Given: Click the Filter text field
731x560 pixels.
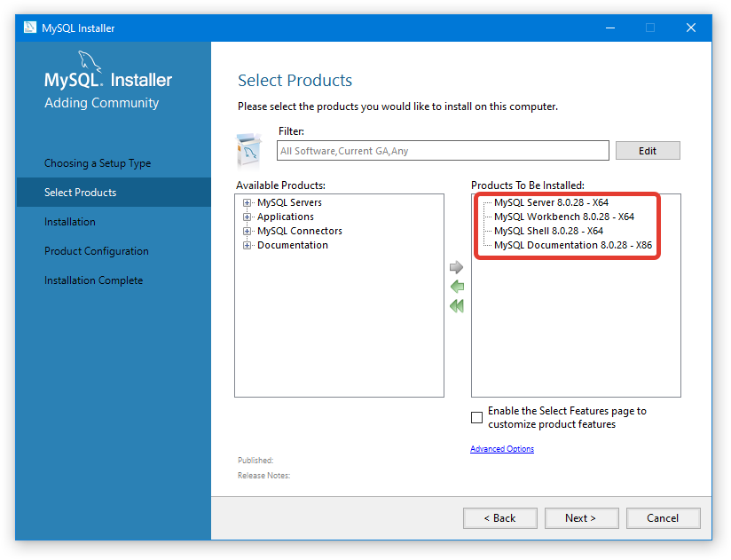Looking at the screenshot, I should [443, 151].
